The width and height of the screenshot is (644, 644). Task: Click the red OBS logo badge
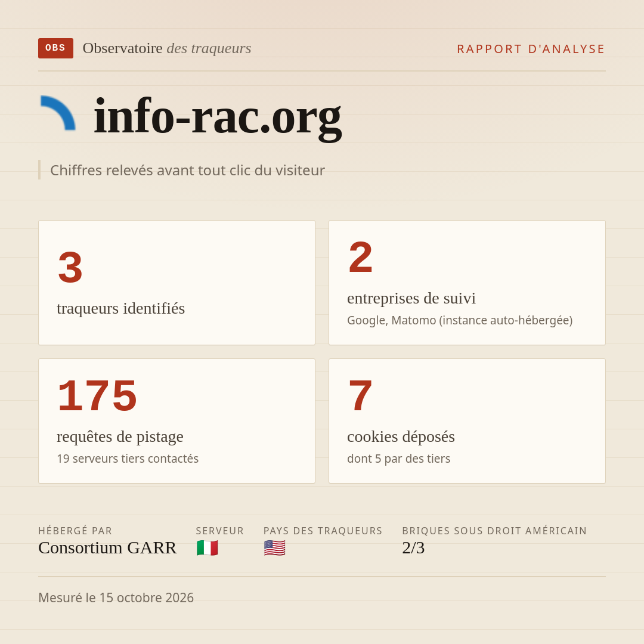pos(55,48)
